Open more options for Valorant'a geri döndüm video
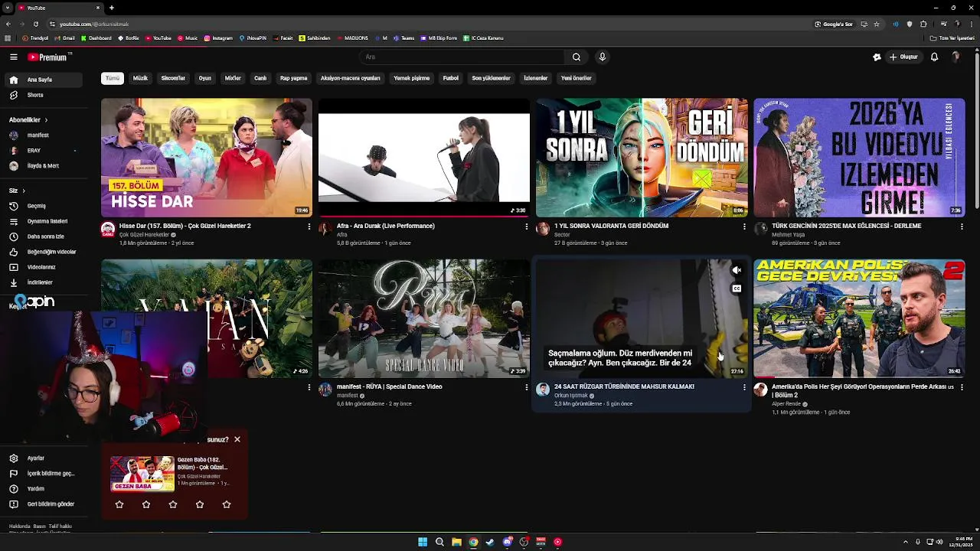This screenshot has width=980, height=551. click(x=743, y=227)
